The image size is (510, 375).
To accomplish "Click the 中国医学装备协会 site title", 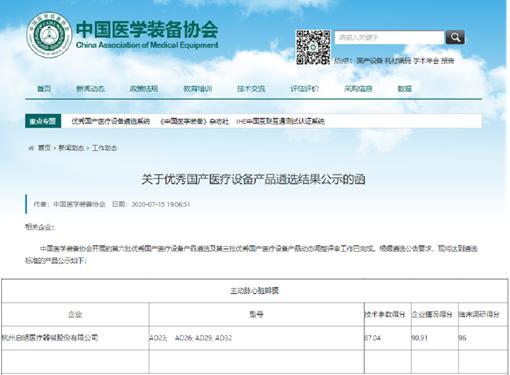I will 147,30.
